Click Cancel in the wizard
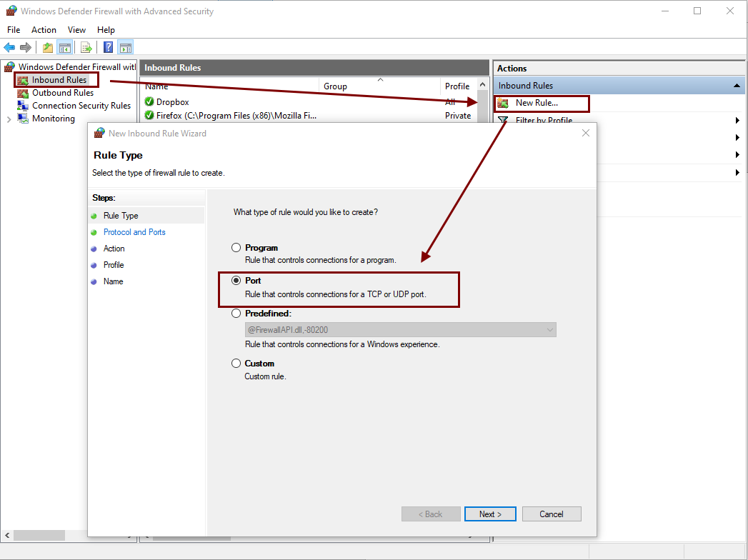 pos(551,514)
